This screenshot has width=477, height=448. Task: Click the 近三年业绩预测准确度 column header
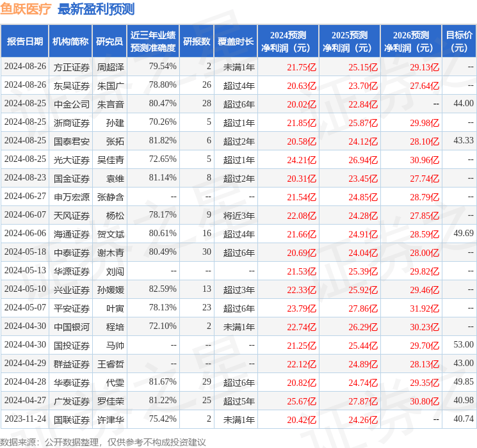[153, 42]
